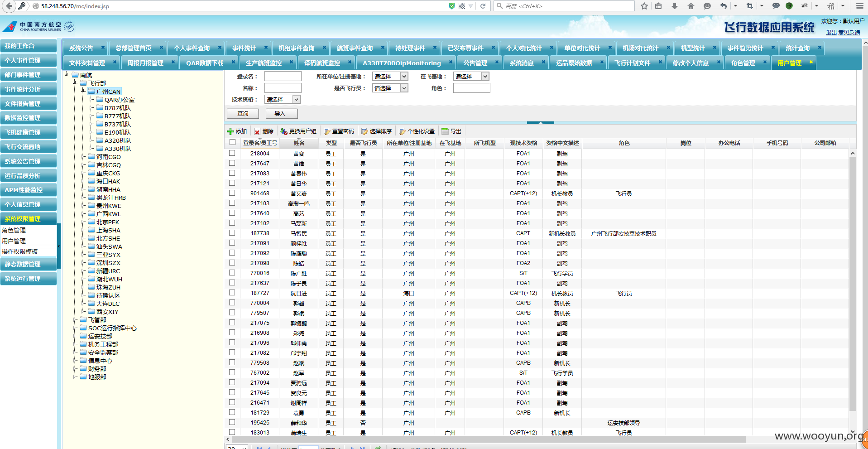This screenshot has height=449, width=868.
Task: Click the search panel collapse handle
Action: [x=541, y=122]
